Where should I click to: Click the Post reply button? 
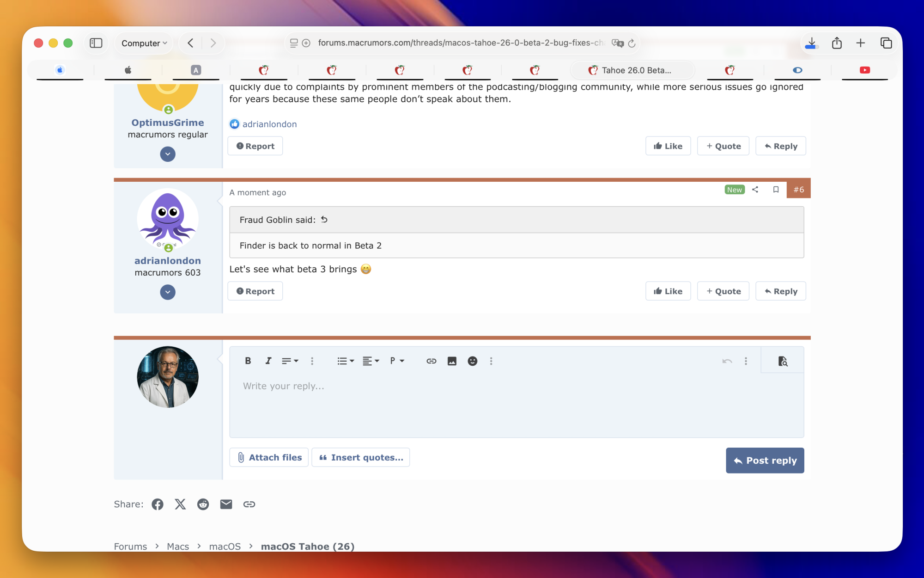pos(765,460)
